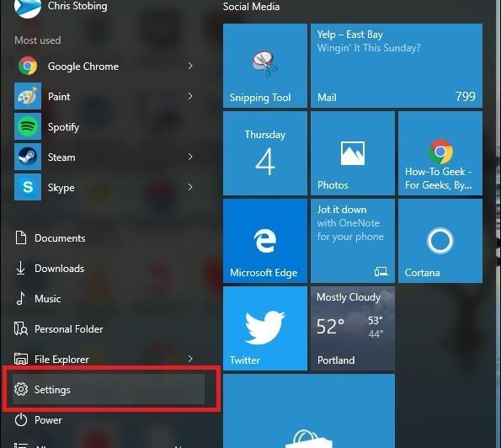Select the Power text label
Screen dimensions: 501x448
point(48,420)
